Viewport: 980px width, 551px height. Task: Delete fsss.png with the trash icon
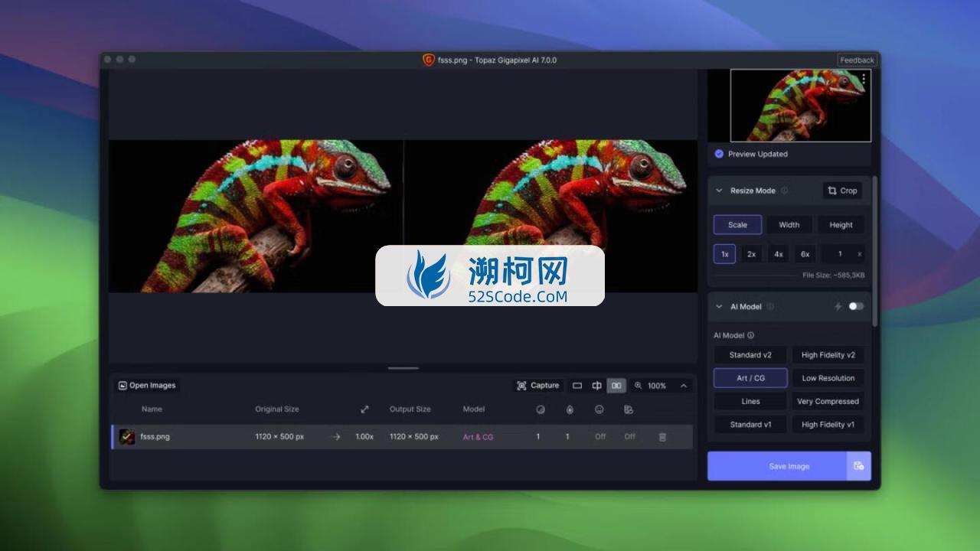(x=662, y=437)
